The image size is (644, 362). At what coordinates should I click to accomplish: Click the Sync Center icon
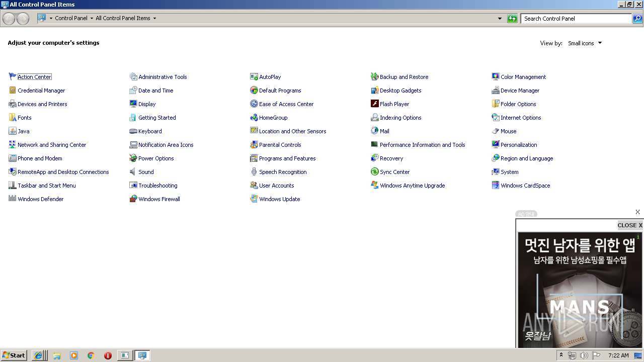(375, 171)
